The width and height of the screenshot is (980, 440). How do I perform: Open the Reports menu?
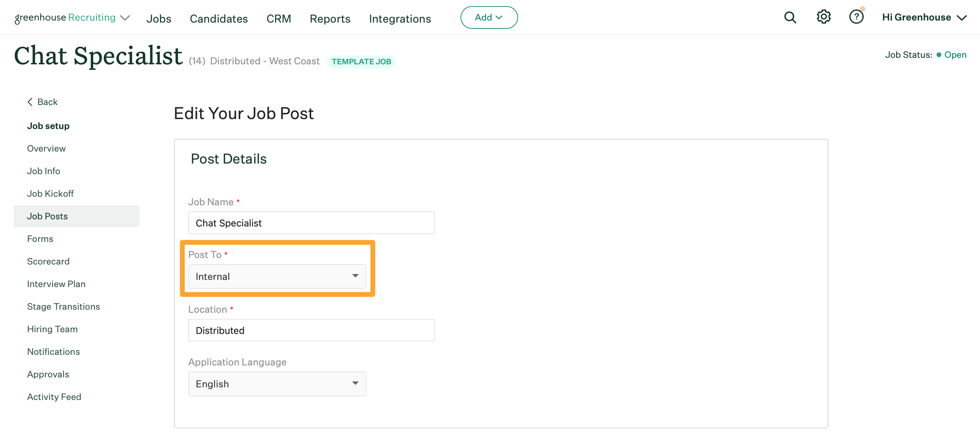tap(330, 18)
